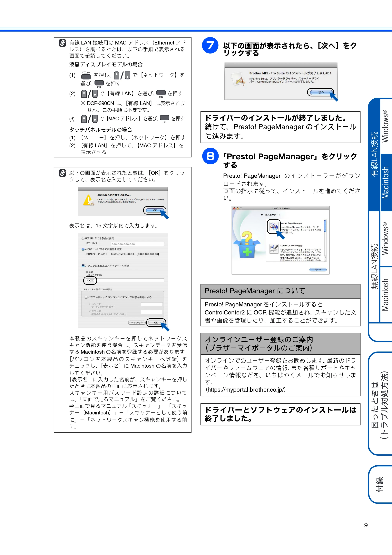Toggle パソコンを本製品のスキャンキーへ登録 checkbox
The width and height of the screenshot is (392, 555).
click(83, 266)
